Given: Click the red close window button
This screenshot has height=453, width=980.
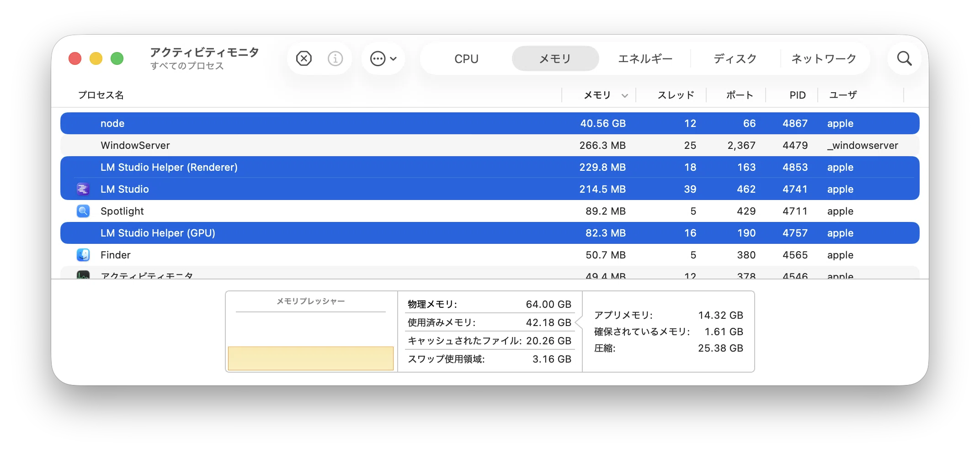Looking at the screenshot, I should tap(75, 58).
